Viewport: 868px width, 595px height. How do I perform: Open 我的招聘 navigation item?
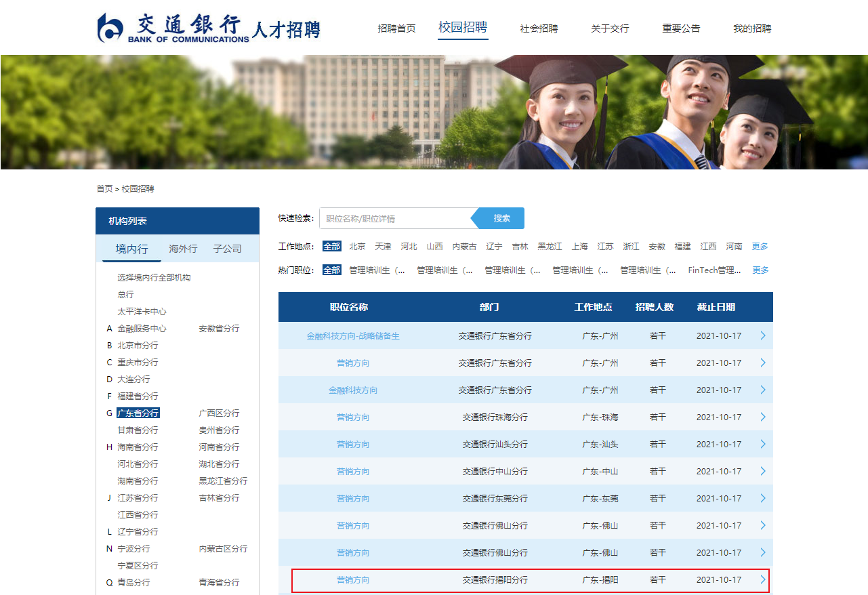point(752,28)
